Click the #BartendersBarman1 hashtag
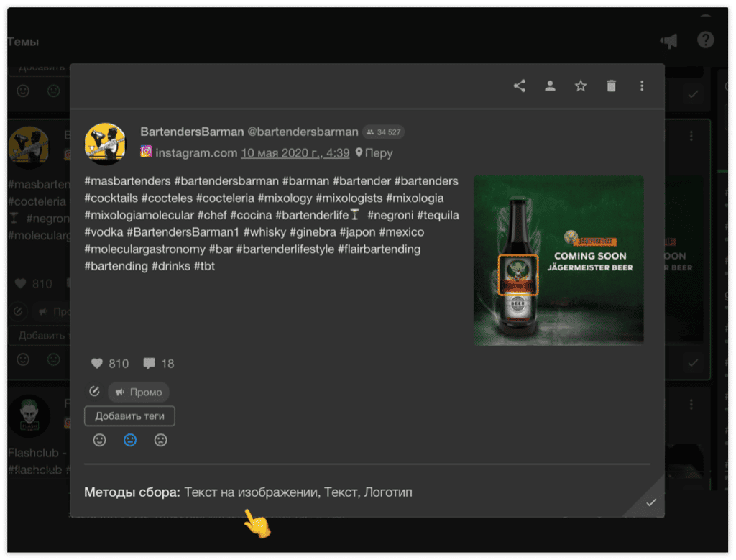Viewport: 736px width, 560px height. [183, 232]
